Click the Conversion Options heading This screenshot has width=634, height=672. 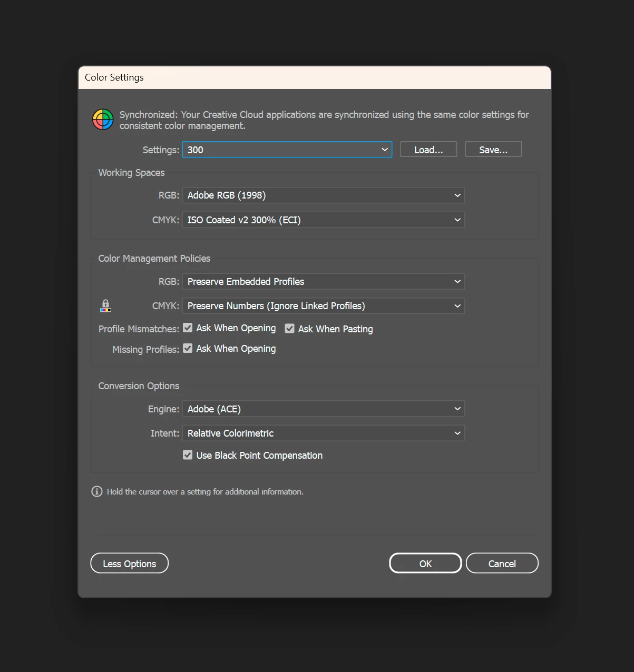139,386
